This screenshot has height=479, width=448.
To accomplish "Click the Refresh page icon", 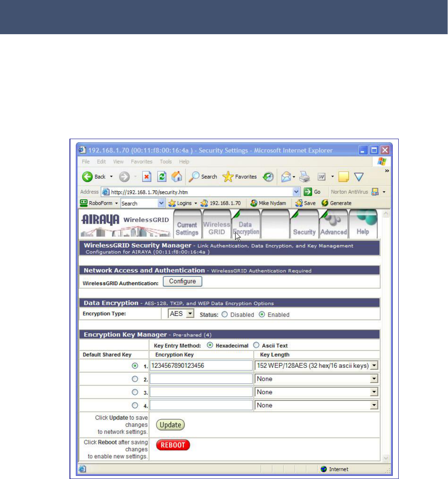I will click(x=162, y=177).
